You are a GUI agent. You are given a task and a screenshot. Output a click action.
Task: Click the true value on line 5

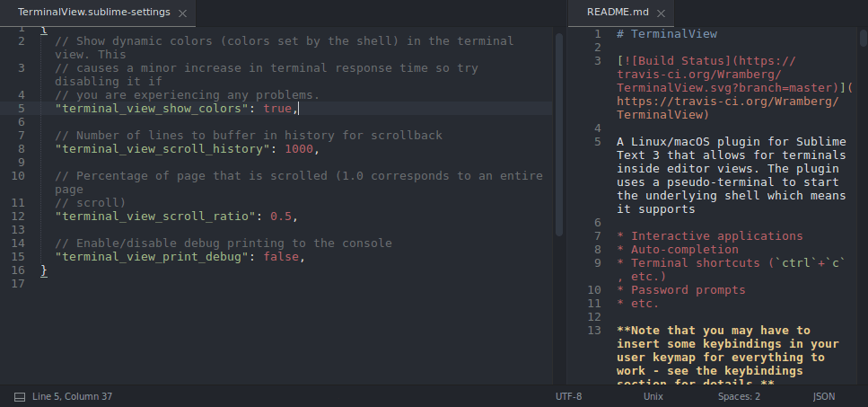pos(277,109)
